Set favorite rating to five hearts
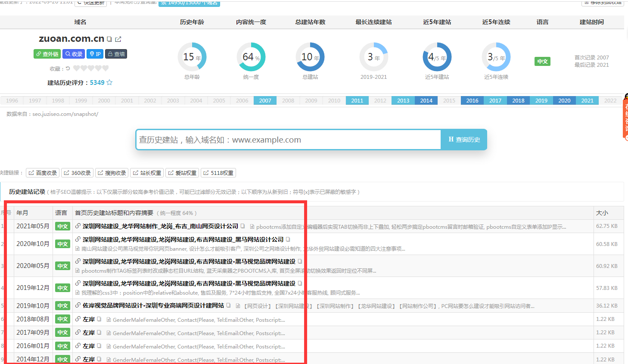This screenshot has width=628, height=364. point(106,68)
